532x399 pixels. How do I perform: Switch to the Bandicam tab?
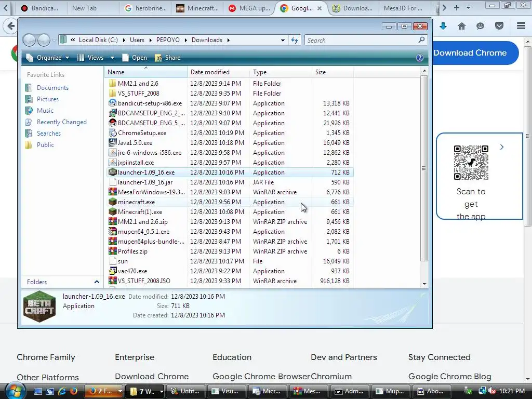(x=40, y=8)
